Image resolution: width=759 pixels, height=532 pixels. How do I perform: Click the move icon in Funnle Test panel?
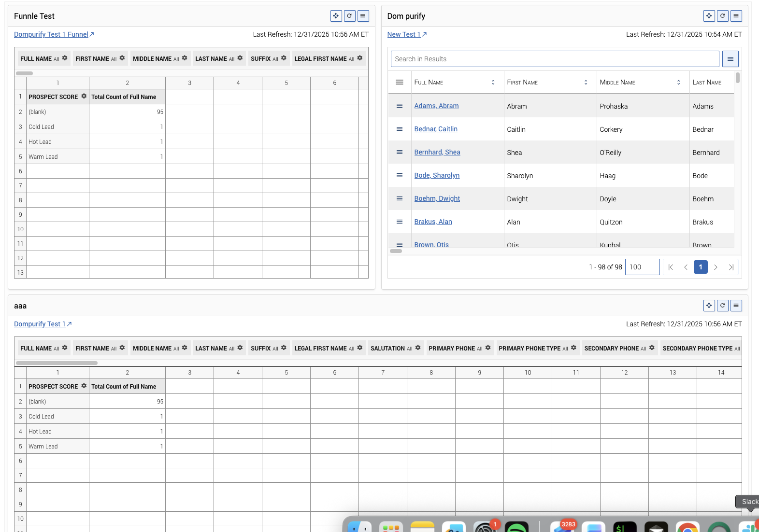click(x=336, y=16)
